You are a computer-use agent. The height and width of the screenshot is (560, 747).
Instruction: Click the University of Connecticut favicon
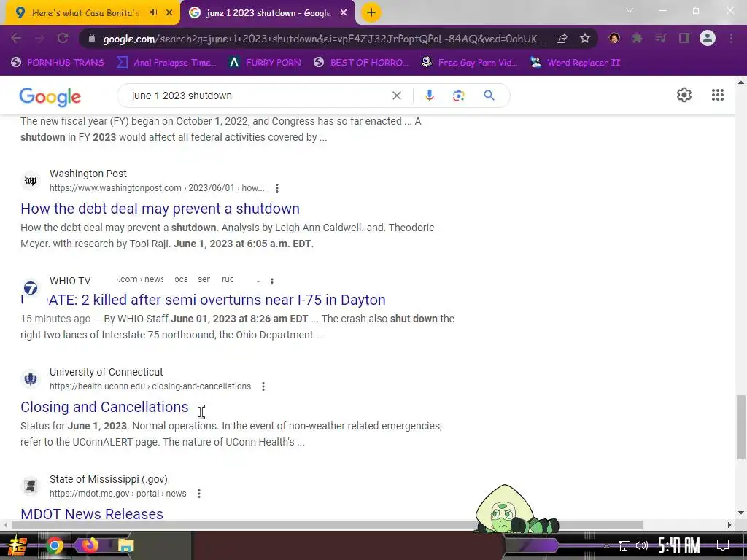[x=31, y=379]
